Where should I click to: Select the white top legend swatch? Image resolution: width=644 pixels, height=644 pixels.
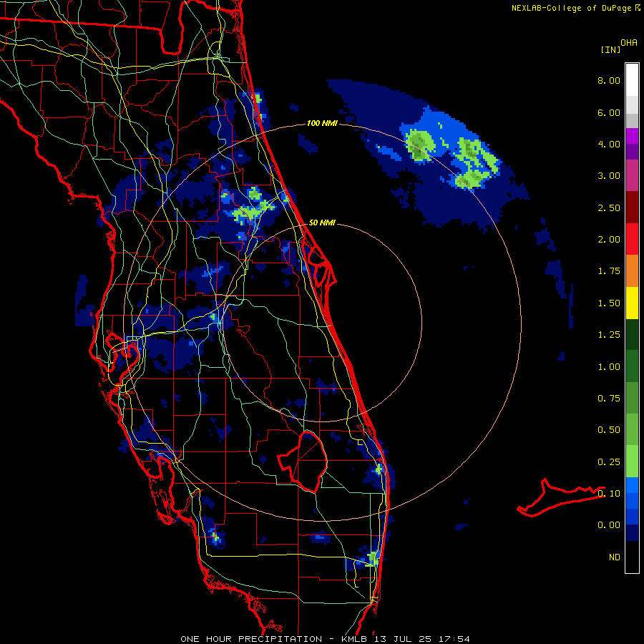[632, 80]
